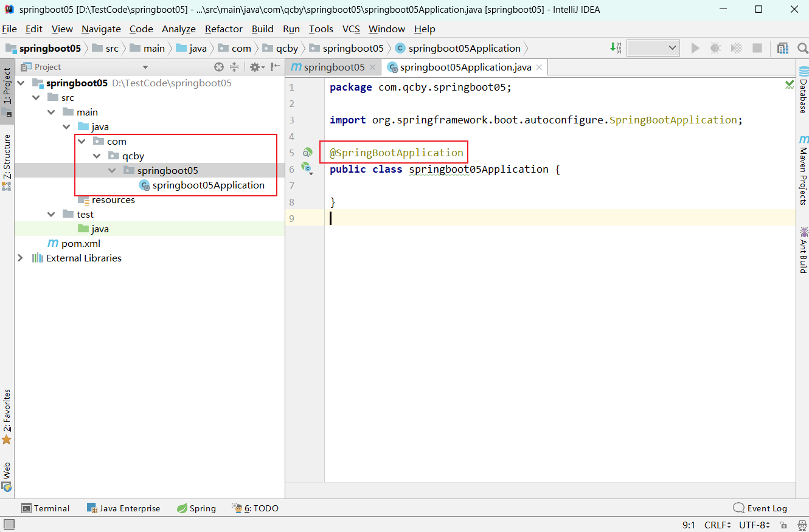
Task: Change line separator CRLF
Action: click(x=718, y=525)
